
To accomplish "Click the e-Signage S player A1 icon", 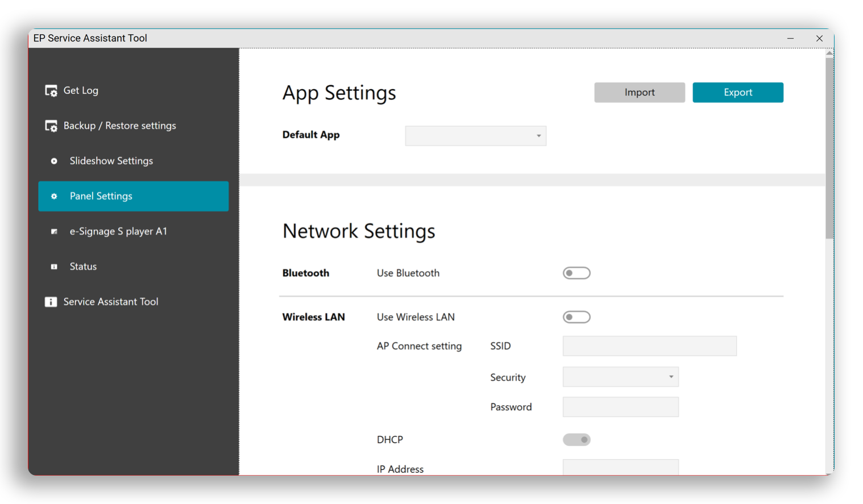I will [x=54, y=232].
